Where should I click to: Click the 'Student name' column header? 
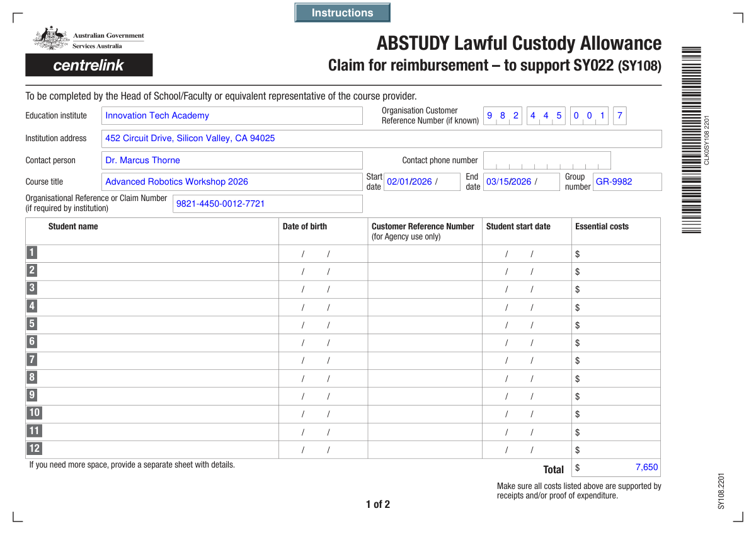[73, 226]
